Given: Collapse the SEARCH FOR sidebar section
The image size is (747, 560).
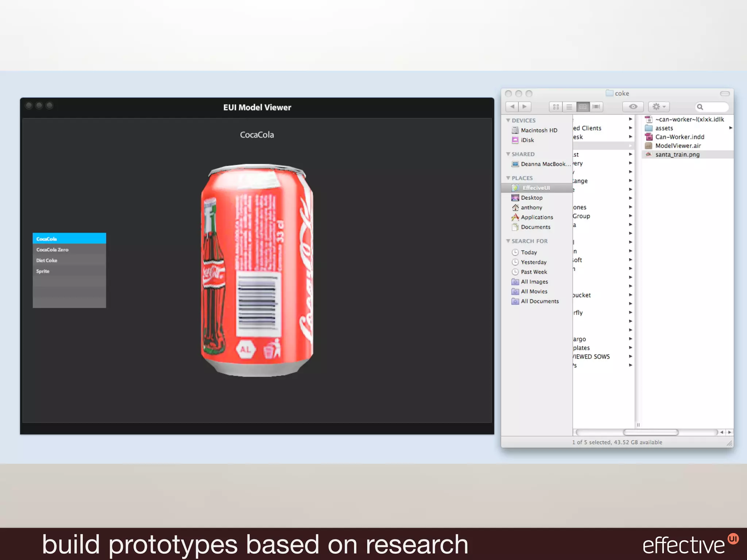Looking at the screenshot, I should pyautogui.click(x=508, y=241).
